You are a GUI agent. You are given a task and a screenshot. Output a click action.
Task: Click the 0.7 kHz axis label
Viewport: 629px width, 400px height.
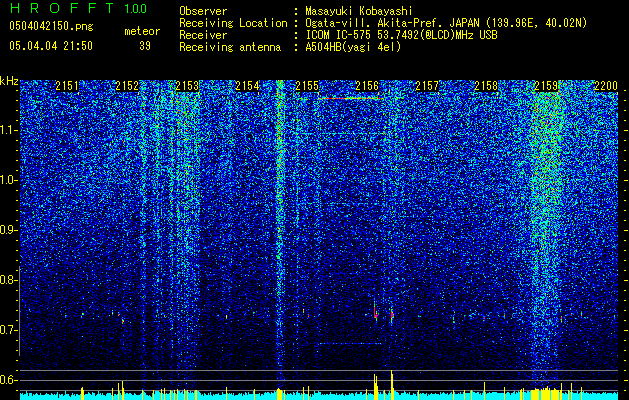pyautogui.click(x=9, y=330)
